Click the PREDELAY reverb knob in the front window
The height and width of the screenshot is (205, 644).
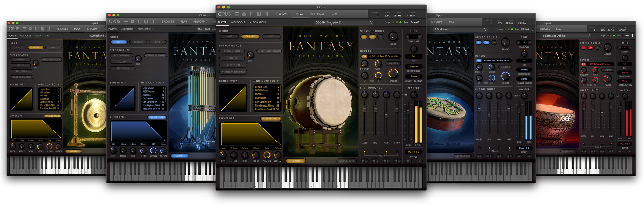(x=364, y=64)
